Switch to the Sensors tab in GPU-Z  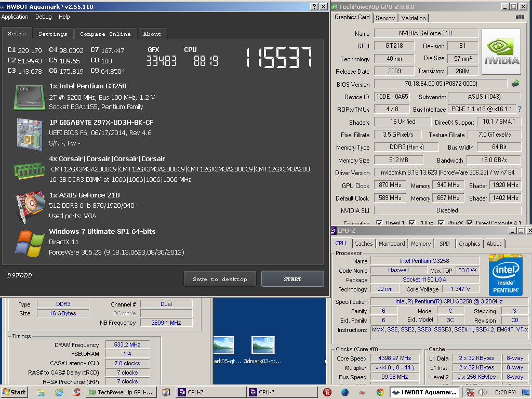click(385, 18)
